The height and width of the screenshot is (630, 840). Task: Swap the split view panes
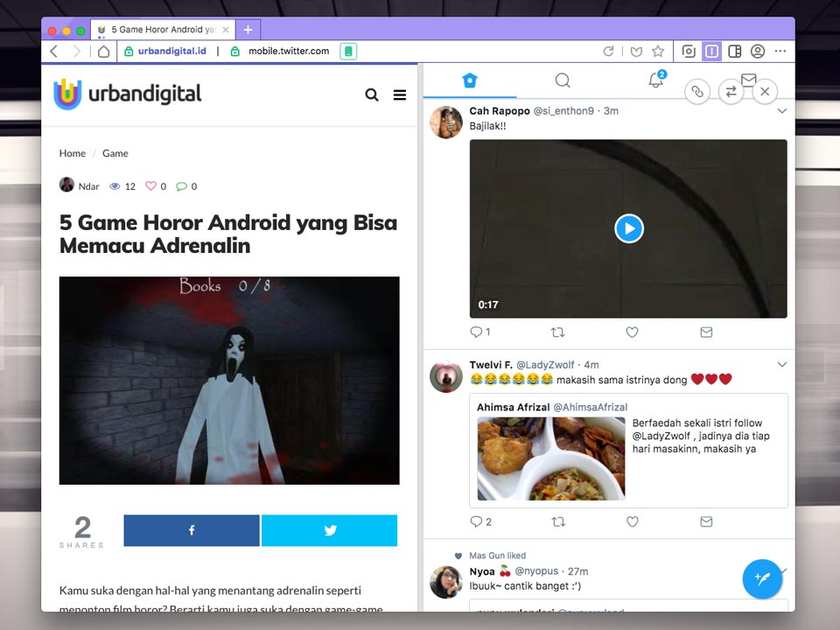(x=731, y=91)
